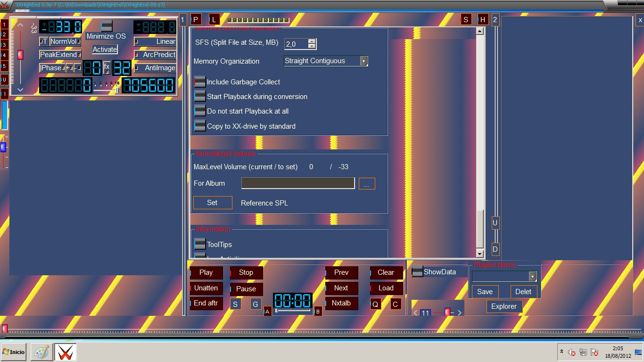Save the playlist with the Save button
Image resolution: width=644 pixels, height=362 pixels.
tap(485, 292)
